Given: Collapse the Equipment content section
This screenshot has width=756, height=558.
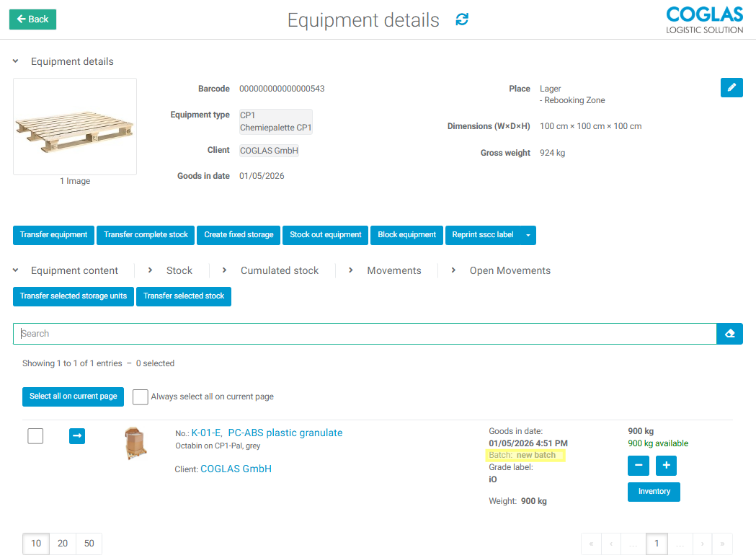Looking at the screenshot, I should click(x=15, y=270).
